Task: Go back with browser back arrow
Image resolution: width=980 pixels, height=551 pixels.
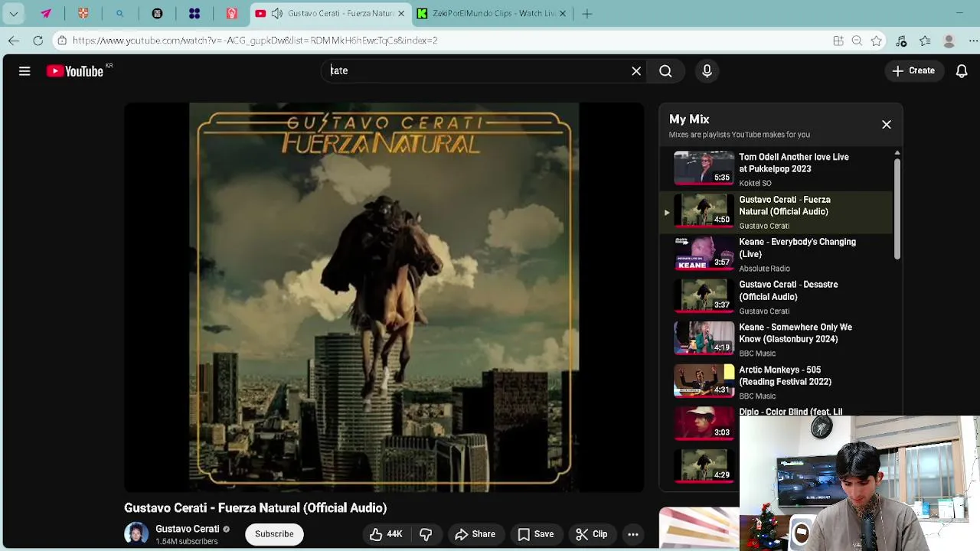Action: pyautogui.click(x=14, y=41)
